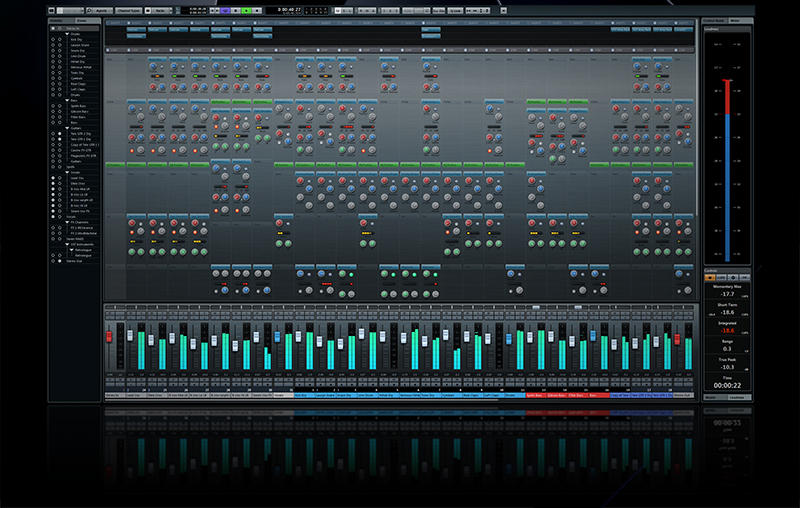
Task: Click the blue fader of the Vocals channel
Action: coord(278,337)
